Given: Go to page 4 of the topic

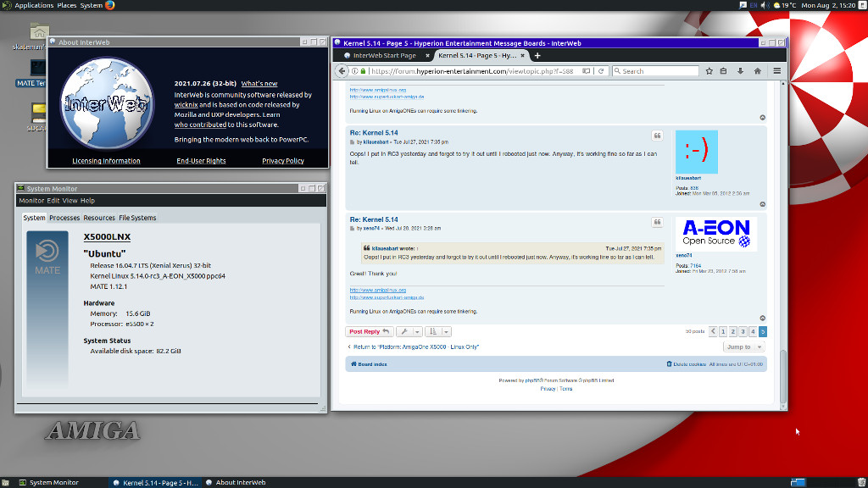Looking at the screenshot, I should (753, 331).
